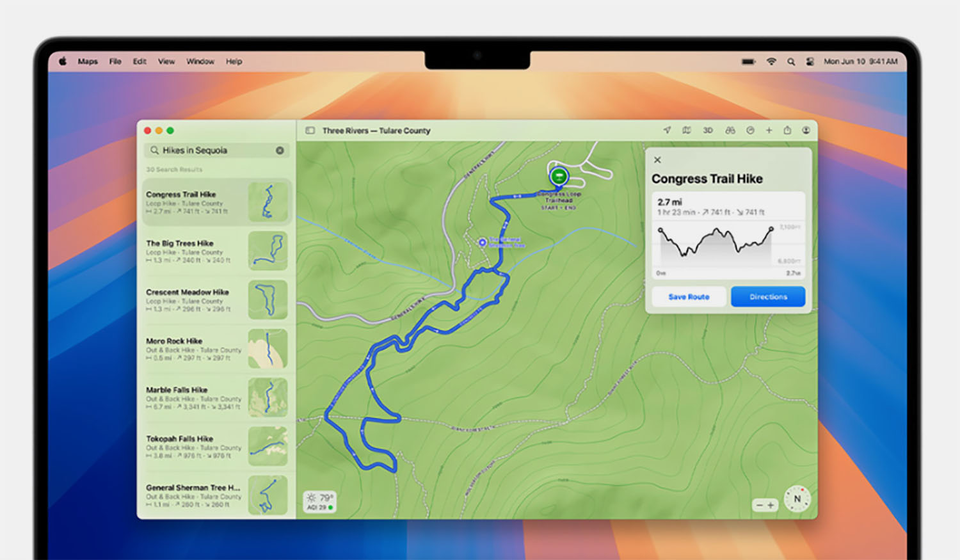The width and height of the screenshot is (960, 560).
Task: Click the General Sherman Tree route thumbnail
Action: click(x=268, y=495)
